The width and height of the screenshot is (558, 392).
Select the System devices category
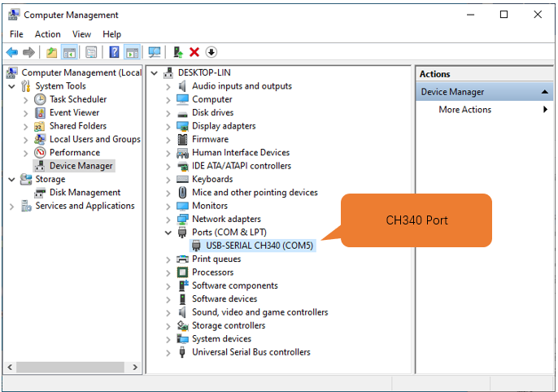[221, 339]
